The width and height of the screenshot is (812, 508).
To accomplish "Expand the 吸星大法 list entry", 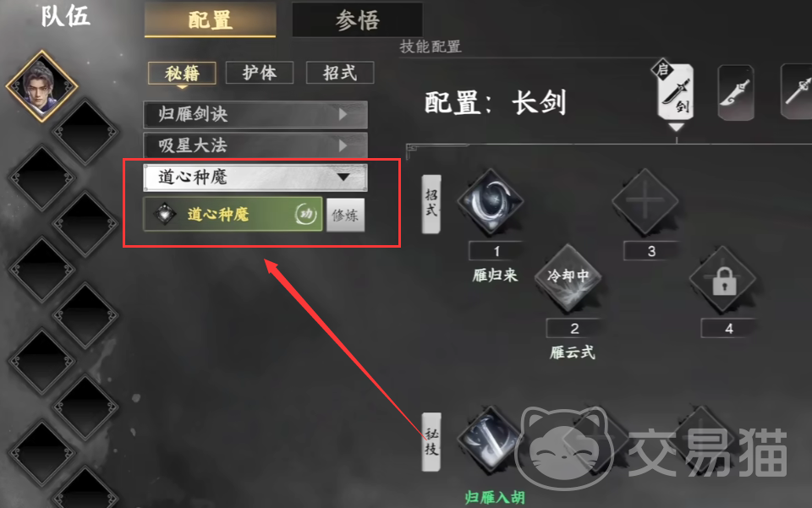I will coord(255,146).
